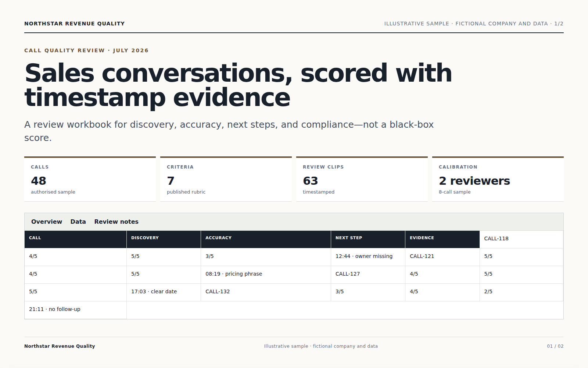Screen dimensions: 588x368
Task: Select the CALL-132 cell
Action: (x=266, y=292)
